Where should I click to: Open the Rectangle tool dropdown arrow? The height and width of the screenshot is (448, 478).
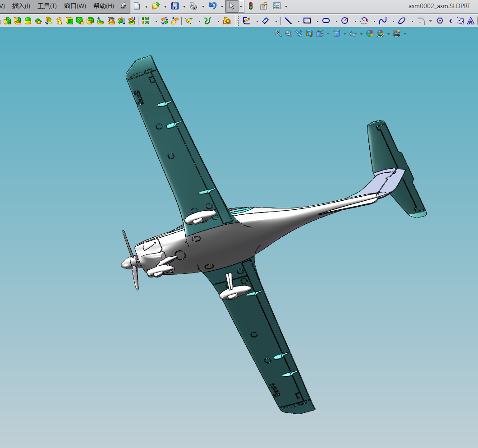tap(317, 21)
